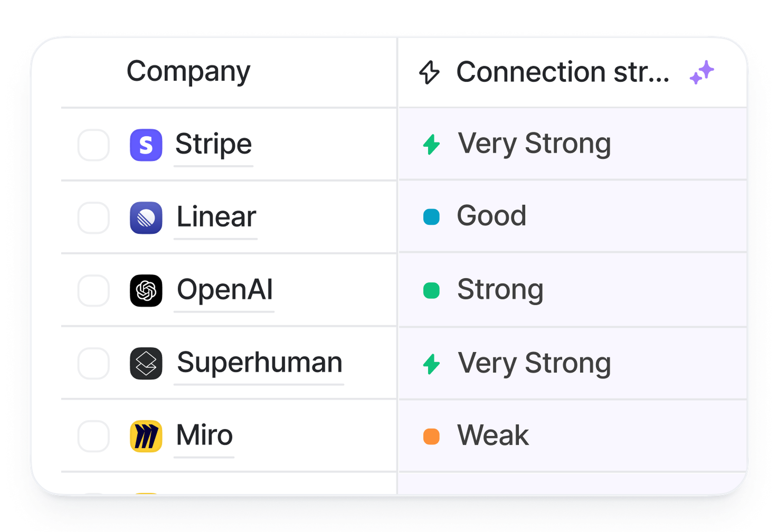Click Stripe's green Very Strong bolt icon
The height and width of the screenshot is (532, 777).
tap(431, 144)
